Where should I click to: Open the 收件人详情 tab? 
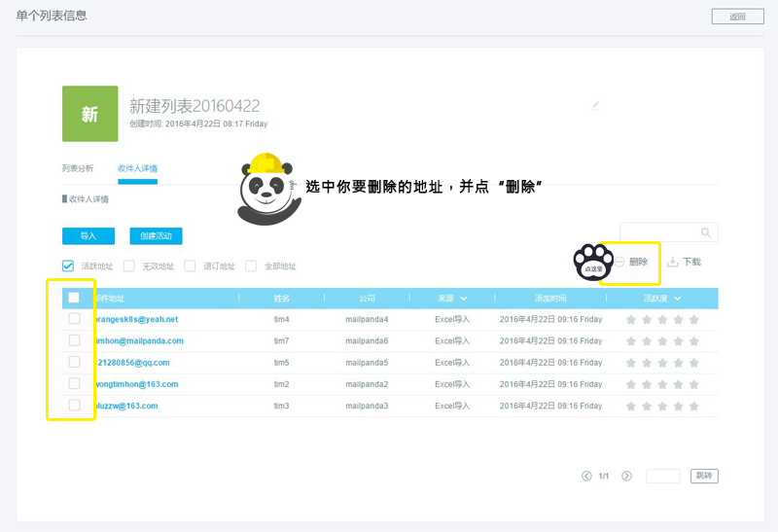(x=137, y=168)
